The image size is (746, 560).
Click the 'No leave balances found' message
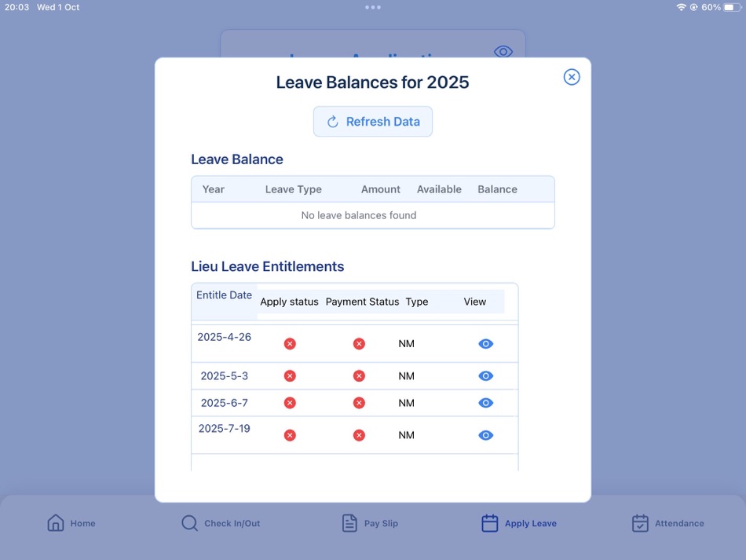tap(359, 215)
